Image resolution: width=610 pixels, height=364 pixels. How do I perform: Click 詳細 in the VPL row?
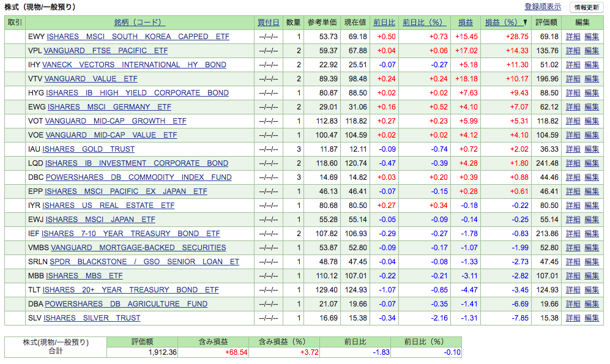click(573, 51)
